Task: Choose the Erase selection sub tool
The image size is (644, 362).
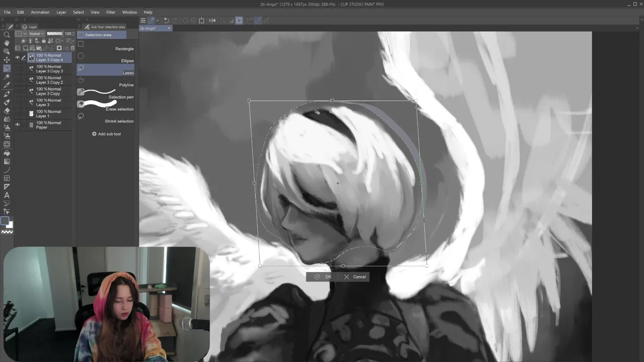Action: pos(106,106)
